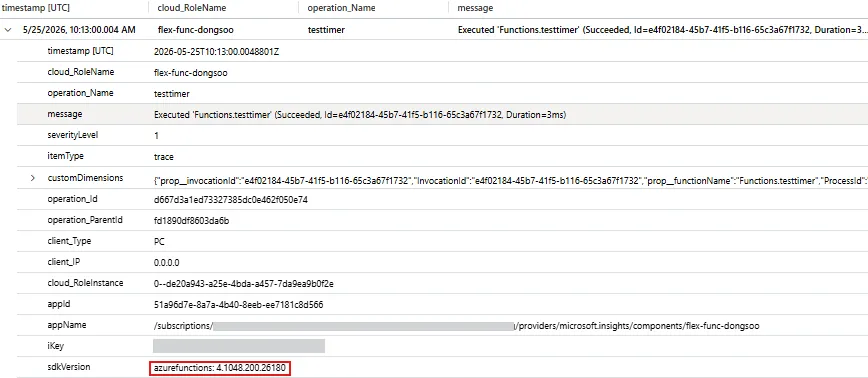Select the operation_Name field label in details

[x=80, y=94]
